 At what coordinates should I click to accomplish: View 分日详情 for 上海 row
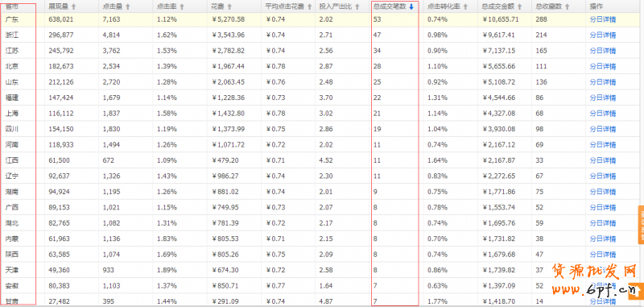[602, 113]
